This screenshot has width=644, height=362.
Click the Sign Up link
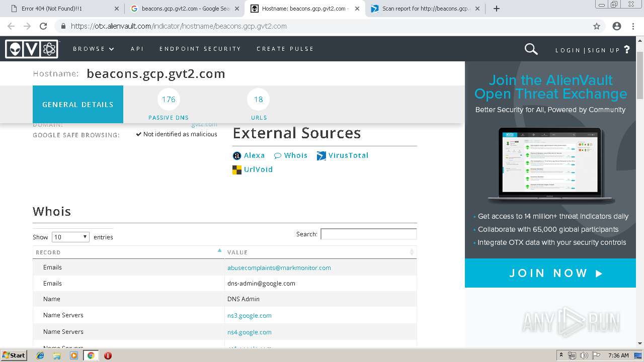click(604, 50)
